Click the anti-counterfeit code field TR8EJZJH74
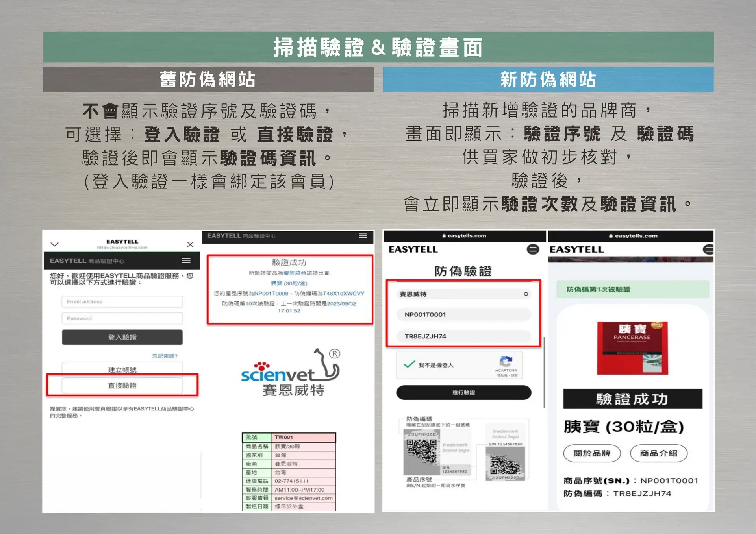This screenshot has height=534, width=756. [464, 336]
